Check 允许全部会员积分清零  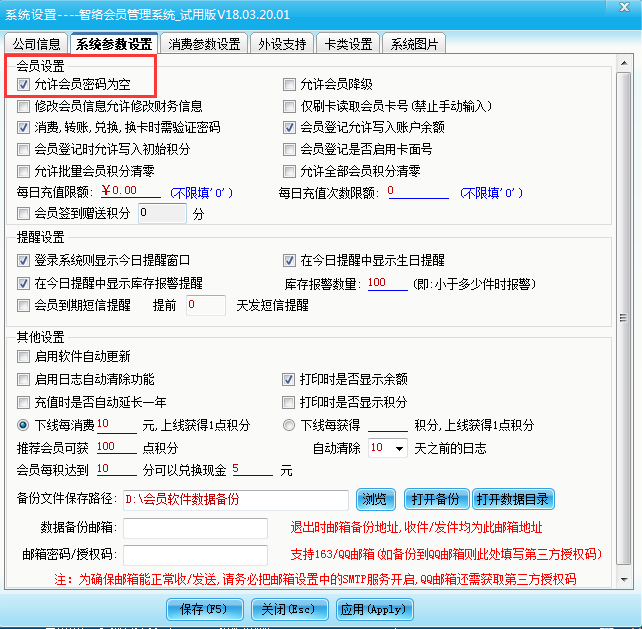(x=289, y=171)
